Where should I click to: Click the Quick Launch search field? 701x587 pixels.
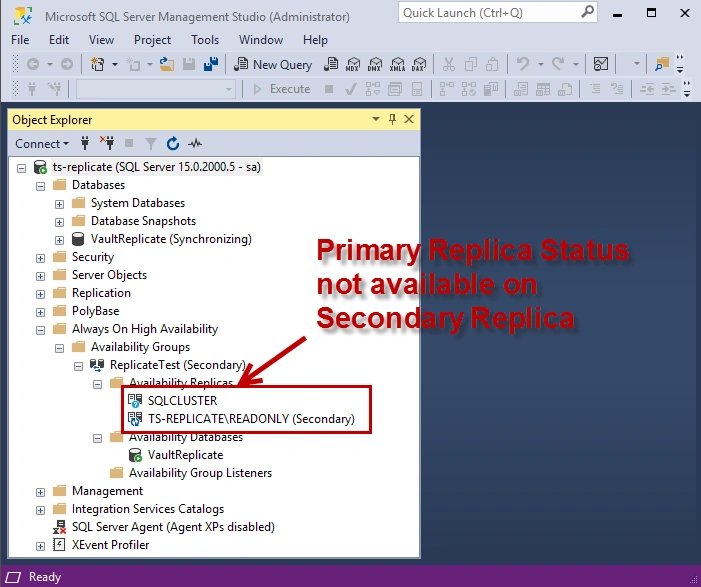[498, 13]
